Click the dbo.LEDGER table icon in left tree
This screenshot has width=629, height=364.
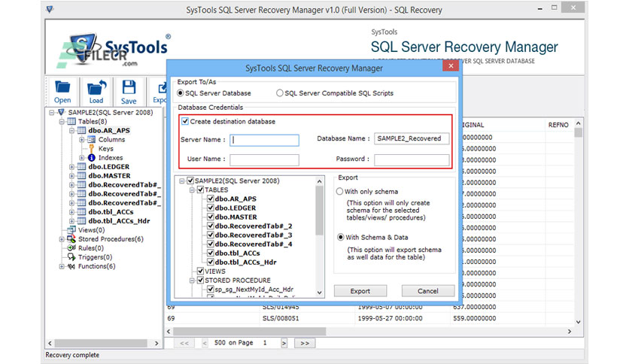pos(81,167)
